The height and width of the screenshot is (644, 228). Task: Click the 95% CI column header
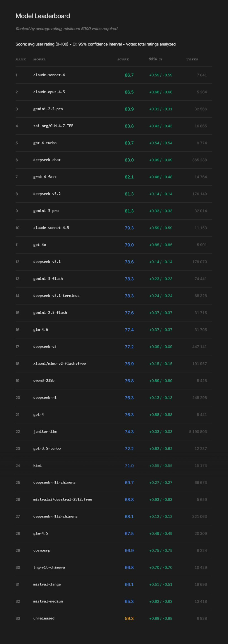(155, 59)
